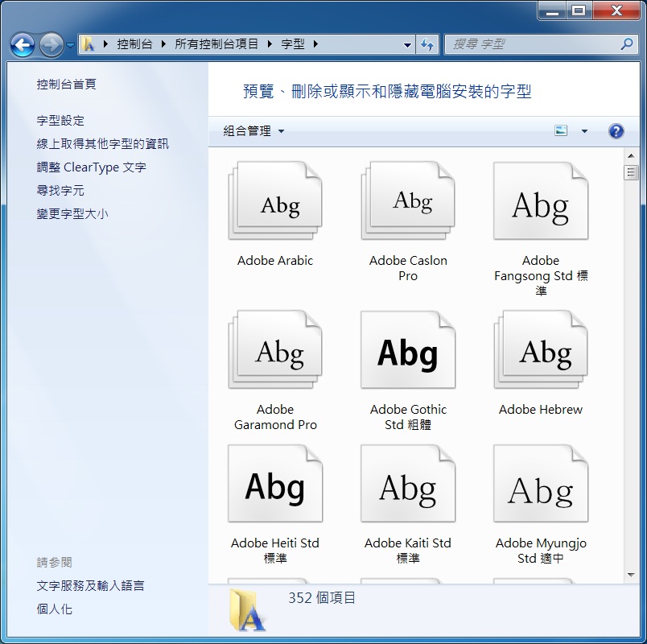Click the fonts folder icon in address bar
647x644 pixels.
[88, 43]
